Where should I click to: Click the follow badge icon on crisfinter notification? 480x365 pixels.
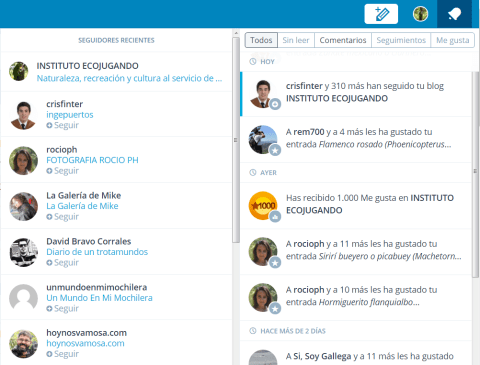pyautogui.click(x=275, y=104)
